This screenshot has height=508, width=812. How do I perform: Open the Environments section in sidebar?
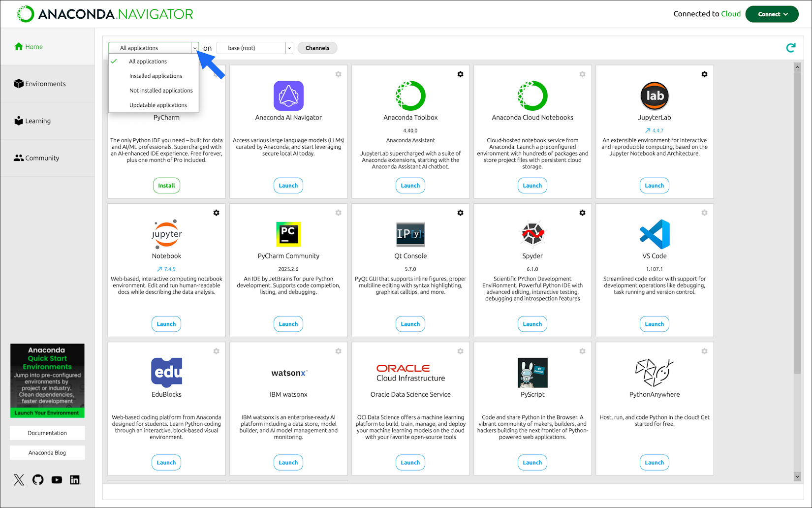point(45,84)
